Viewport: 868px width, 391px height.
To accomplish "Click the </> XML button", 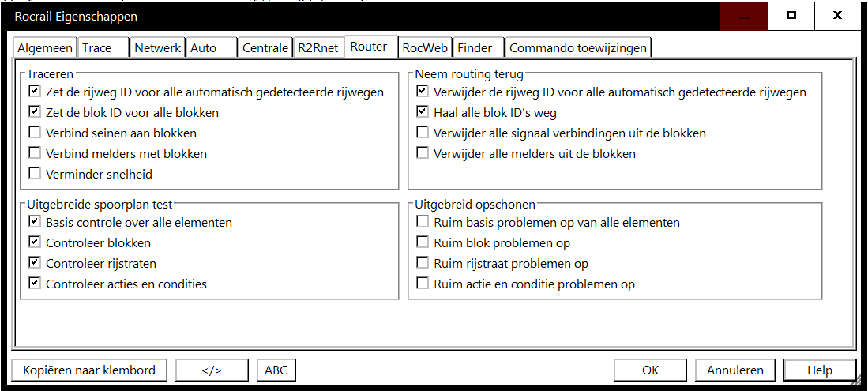I will tap(212, 370).
